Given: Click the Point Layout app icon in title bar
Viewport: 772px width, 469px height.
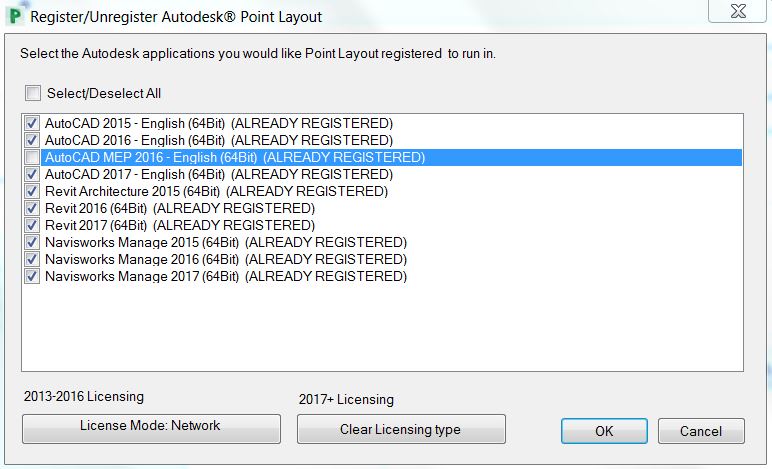Looking at the screenshot, I should 14,16.
